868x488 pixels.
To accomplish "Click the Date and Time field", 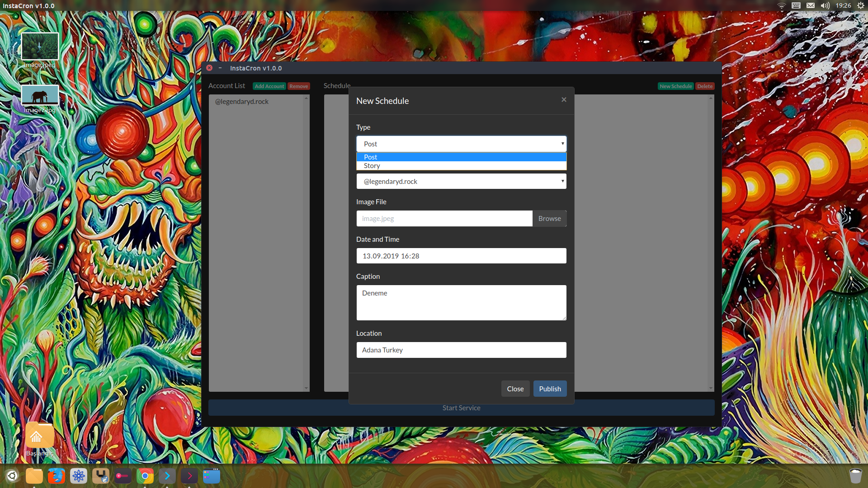I will [461, 256].
